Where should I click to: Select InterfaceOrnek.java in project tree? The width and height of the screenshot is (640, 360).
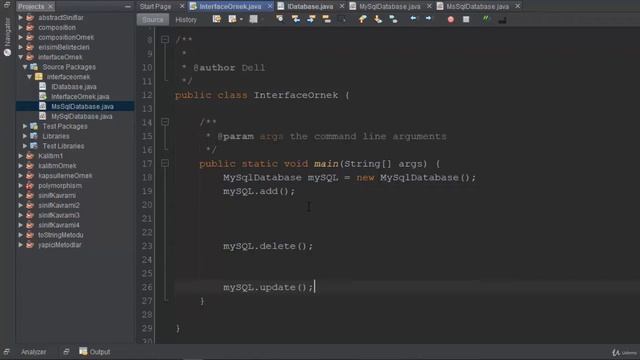80,97
